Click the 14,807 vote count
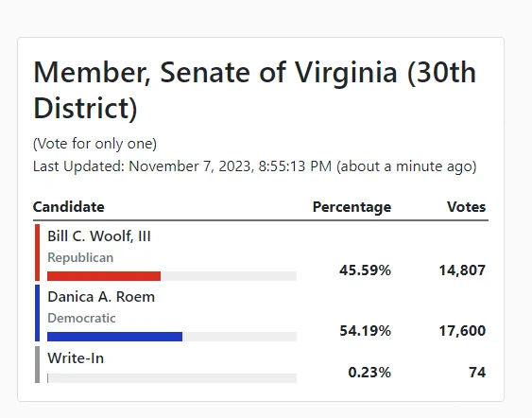The height and width of the screenshot is (418, 532). pyautogui.click(x=462, y=270)
